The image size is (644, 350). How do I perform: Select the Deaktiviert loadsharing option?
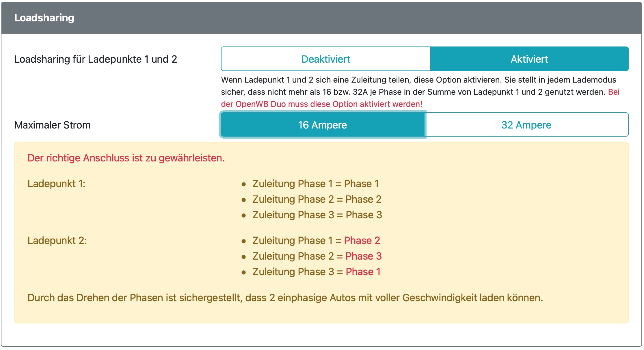tap(325, 59)
